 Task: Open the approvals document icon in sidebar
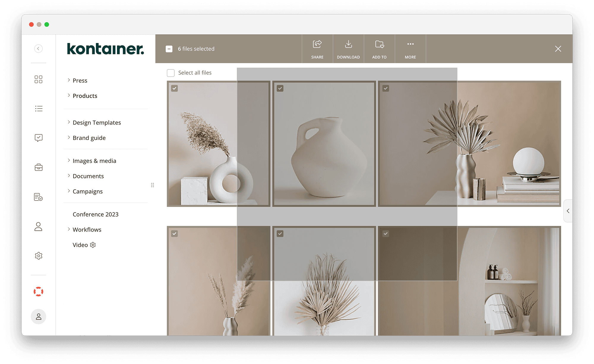(38, 197)
